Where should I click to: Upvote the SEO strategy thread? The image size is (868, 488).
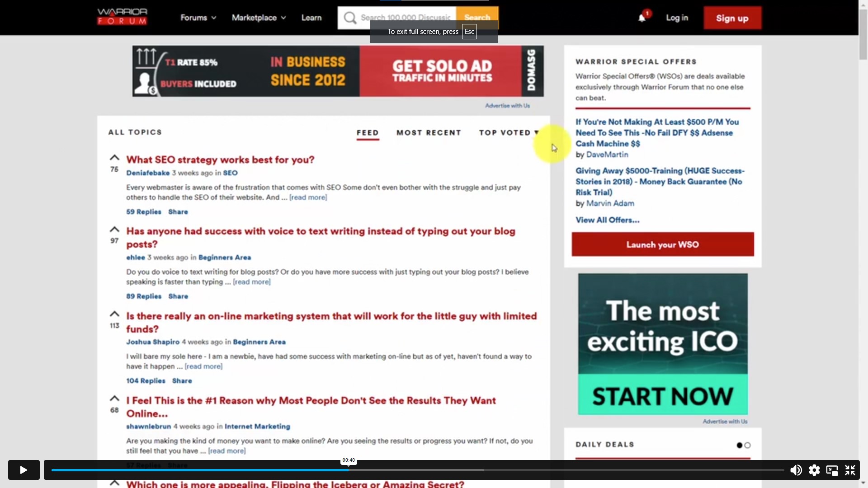pos(114,158)
